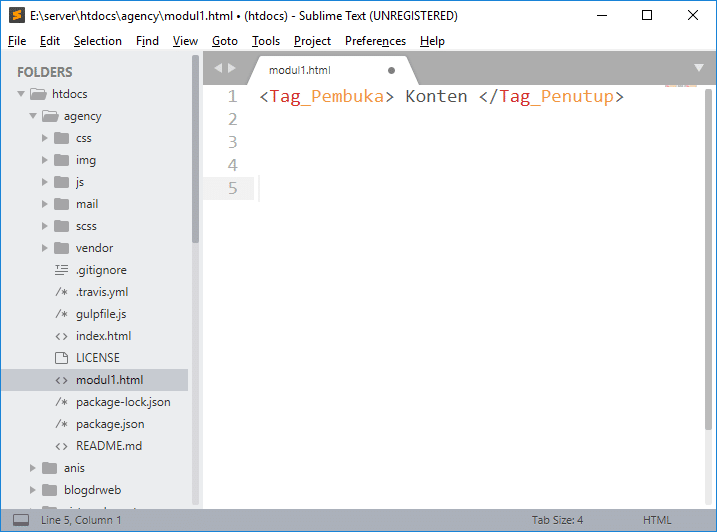717x532 pixels.
Task: Open the Help menu
Action: pyautogui.click(x=432, y=41)
